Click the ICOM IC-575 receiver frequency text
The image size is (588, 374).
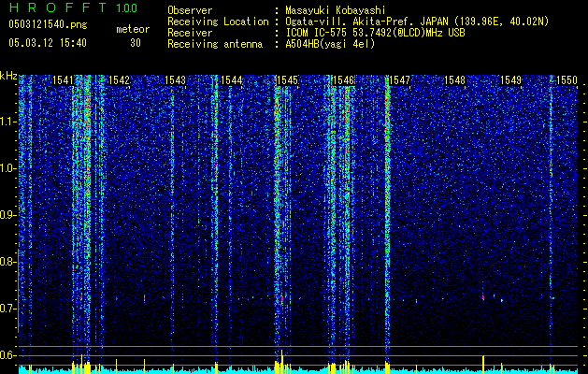click(x=376, y=33)
